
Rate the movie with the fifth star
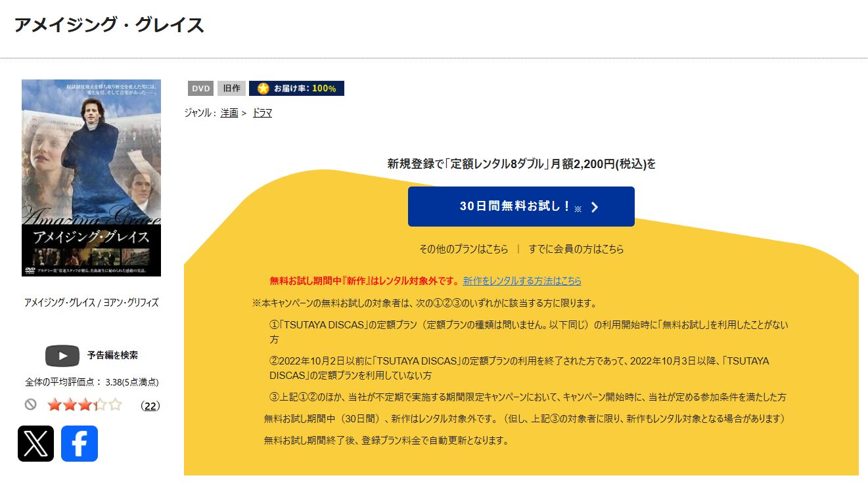[x=115, y=405]
